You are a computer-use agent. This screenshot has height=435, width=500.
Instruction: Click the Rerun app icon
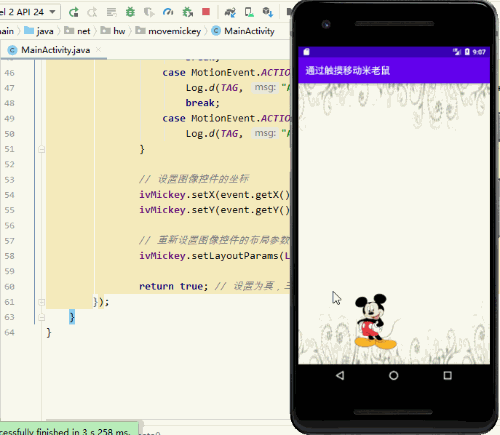74,12
